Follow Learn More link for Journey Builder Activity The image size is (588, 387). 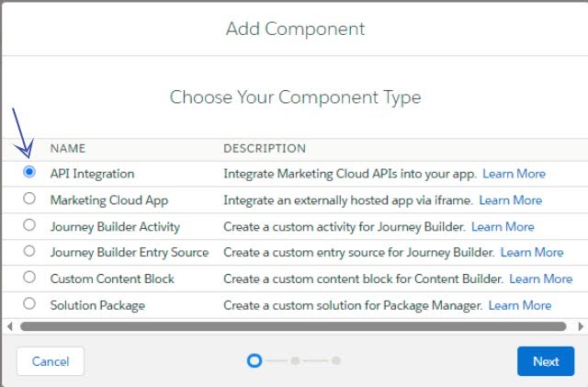503,227
